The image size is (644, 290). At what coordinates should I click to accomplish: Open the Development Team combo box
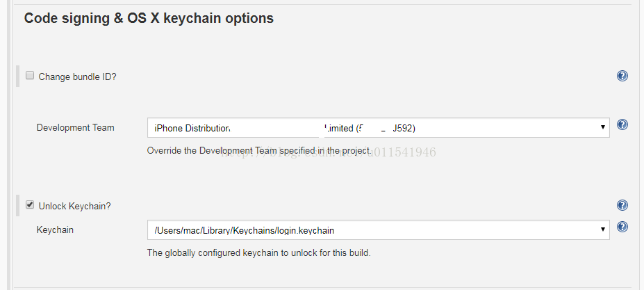(378, 127)
